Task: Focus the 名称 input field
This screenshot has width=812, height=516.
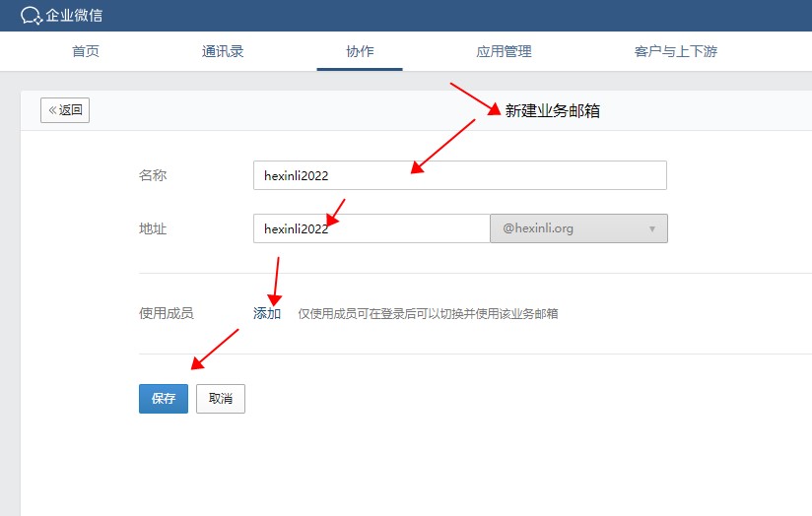Action: [x=459, y=175]
